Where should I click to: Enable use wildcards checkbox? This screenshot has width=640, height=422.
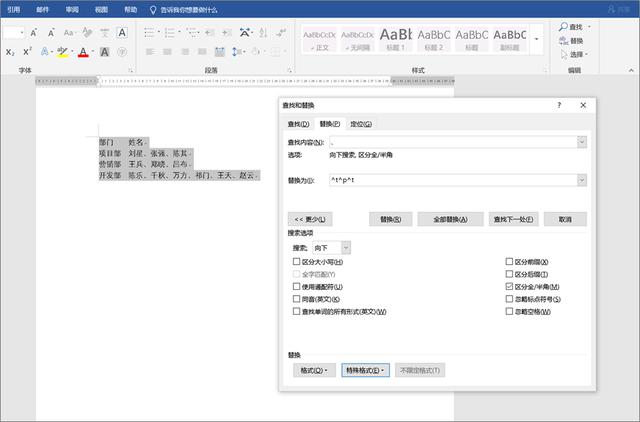pos(297,287)
